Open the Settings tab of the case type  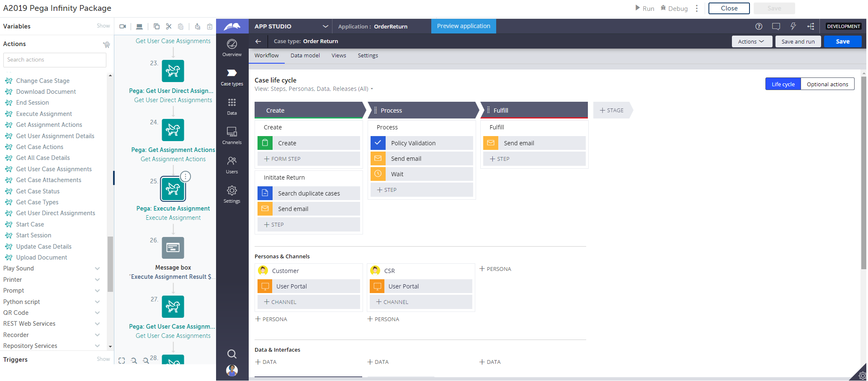point(368,56)
